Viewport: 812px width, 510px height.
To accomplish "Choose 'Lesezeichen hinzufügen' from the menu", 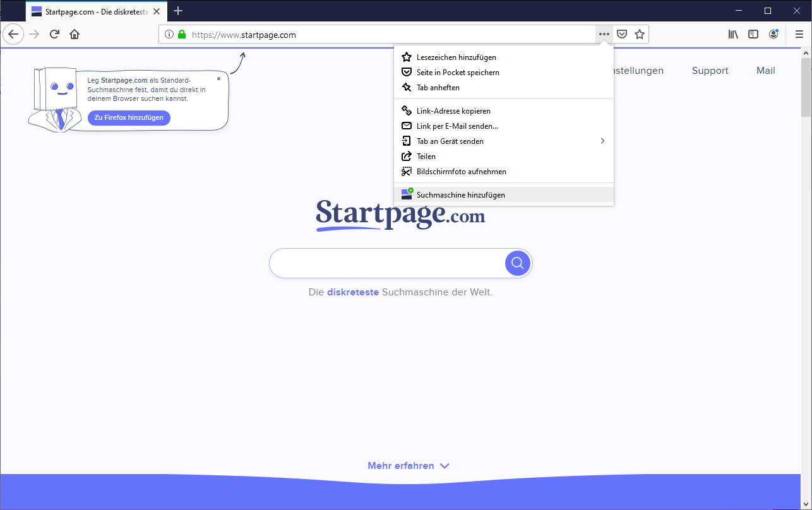I will (x=504, y=57).
